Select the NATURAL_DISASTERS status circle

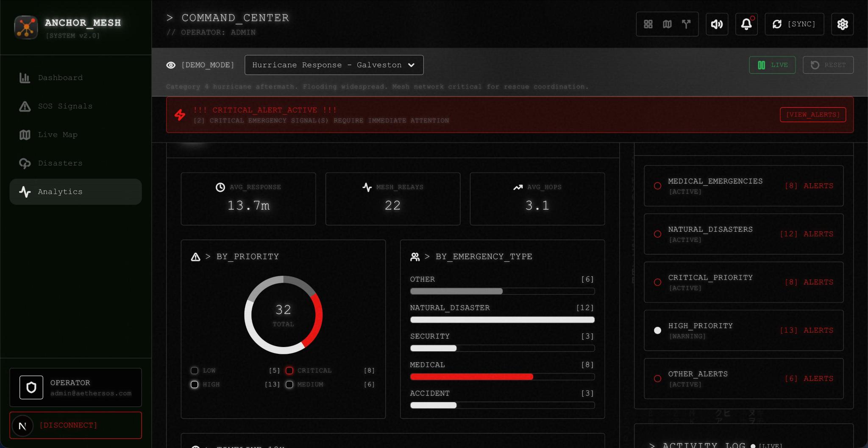[x=657, y=234]
